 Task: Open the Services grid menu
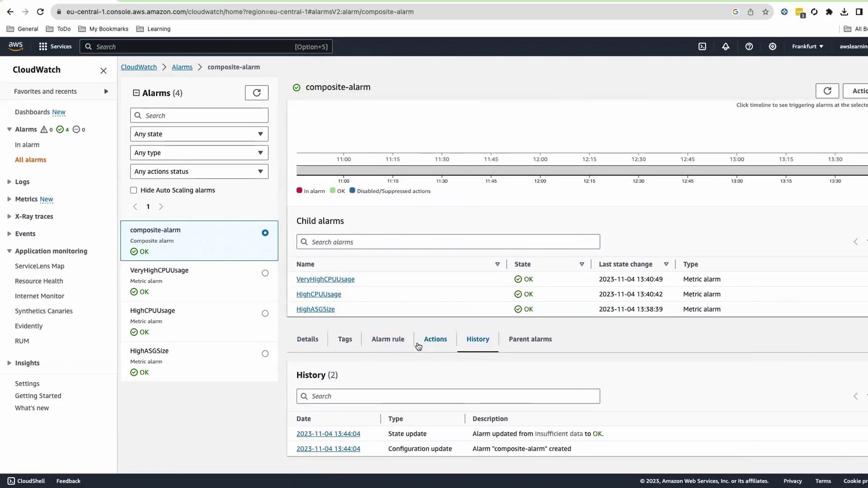pos(43,47)
